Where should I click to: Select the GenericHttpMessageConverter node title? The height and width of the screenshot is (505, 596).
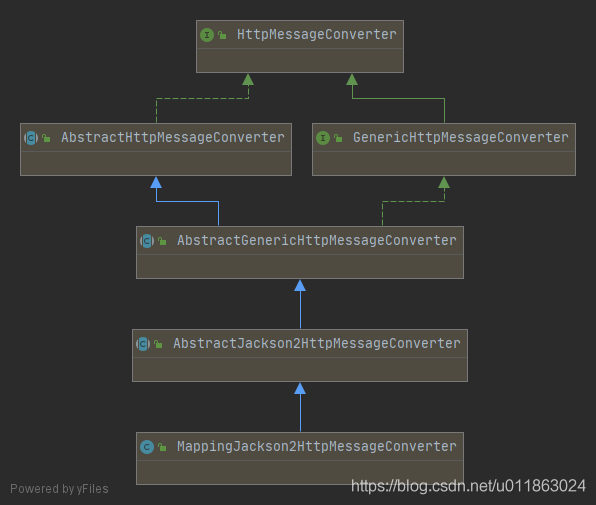[461, 138]
